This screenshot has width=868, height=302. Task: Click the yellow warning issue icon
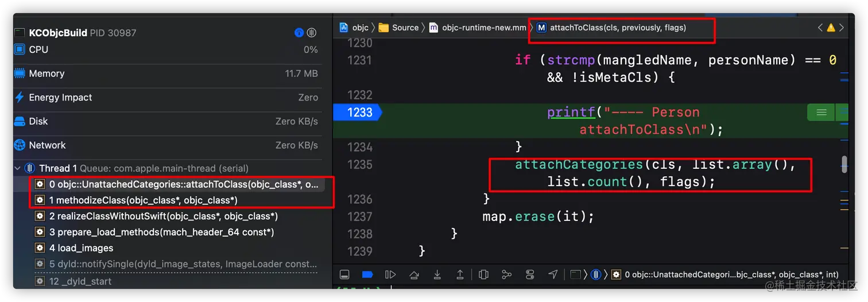(831, 28)
